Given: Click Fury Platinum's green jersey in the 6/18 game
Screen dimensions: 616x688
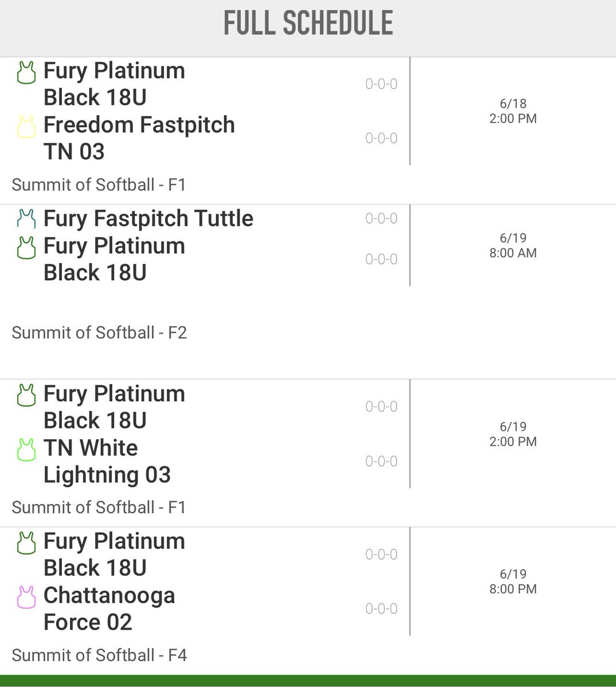Looking at the screenshot, I should 26,73.
